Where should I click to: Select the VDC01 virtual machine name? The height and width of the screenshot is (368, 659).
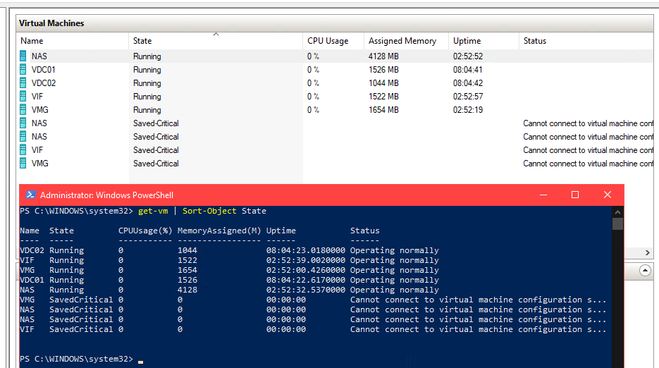coord(43,70)
